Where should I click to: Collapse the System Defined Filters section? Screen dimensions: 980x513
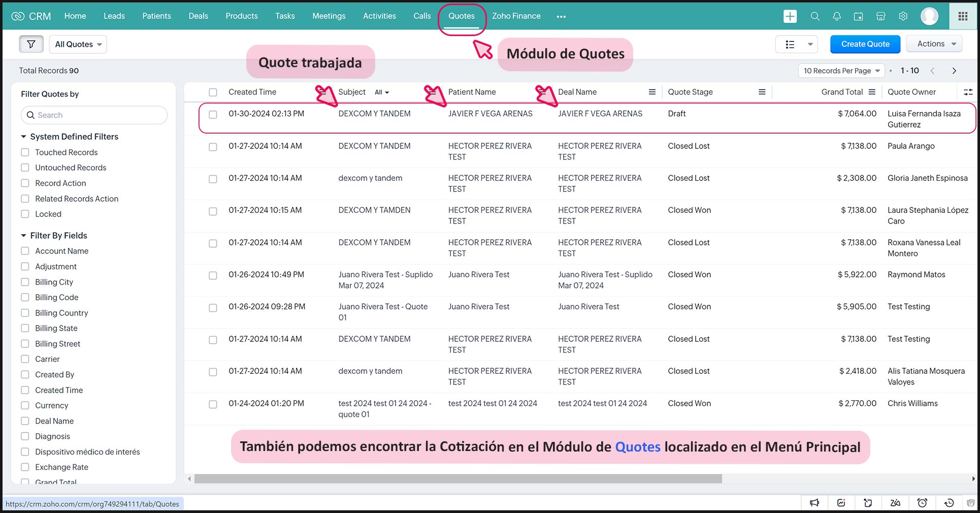[23, 137]
